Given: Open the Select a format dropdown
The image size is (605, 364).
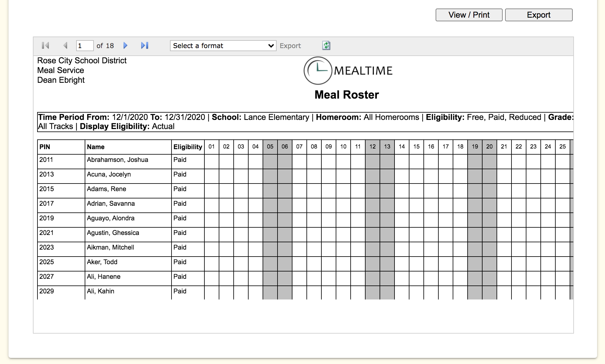Looking at the screenshot, I should click(223, 46).
